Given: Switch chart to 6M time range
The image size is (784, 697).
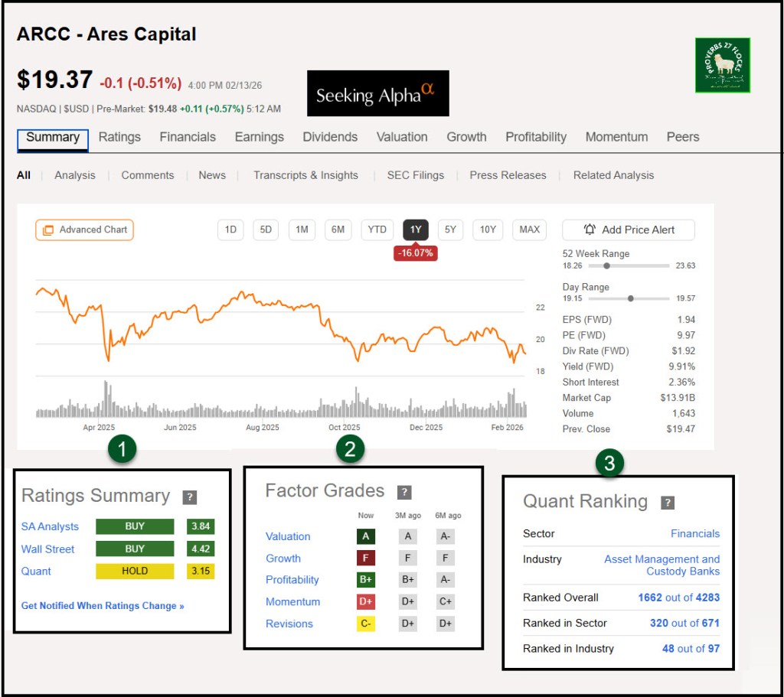Looking at the screenshot, I should (x=338, y=230).
